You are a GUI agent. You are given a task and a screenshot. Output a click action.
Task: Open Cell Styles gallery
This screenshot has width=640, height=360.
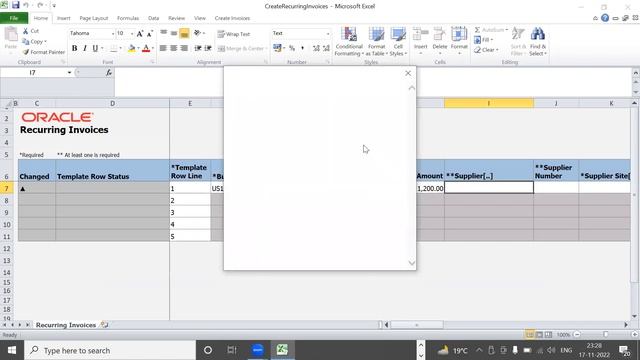[x=398, y=42]
